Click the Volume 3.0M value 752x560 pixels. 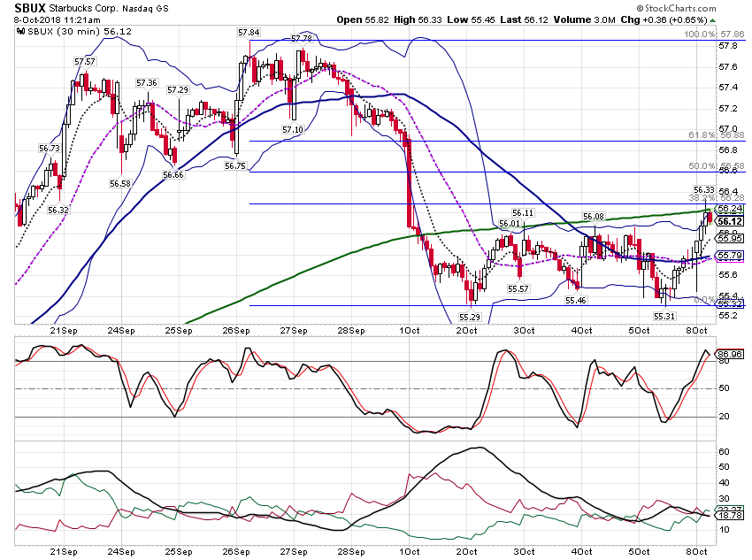(x=584, y=19)
